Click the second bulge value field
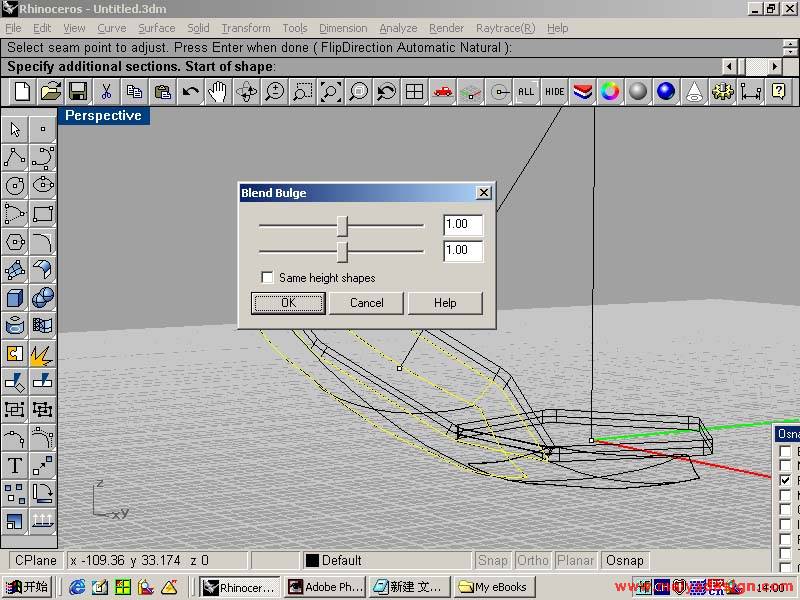 (463, 250)
